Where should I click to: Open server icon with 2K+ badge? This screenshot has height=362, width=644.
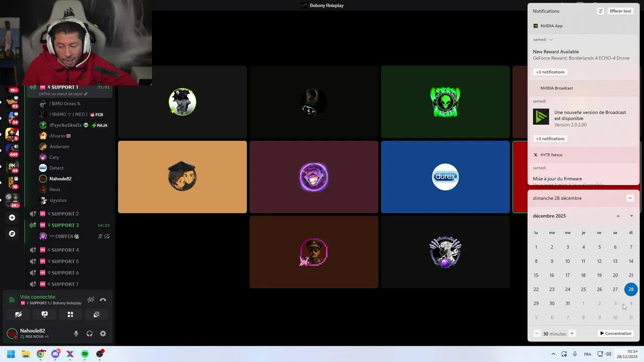[x=12, y=200]
